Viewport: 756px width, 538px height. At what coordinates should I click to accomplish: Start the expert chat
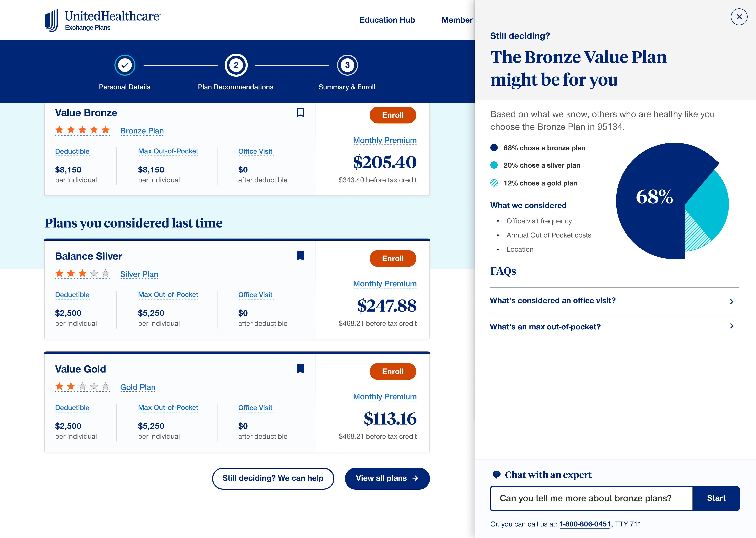(x=716, y=498)
